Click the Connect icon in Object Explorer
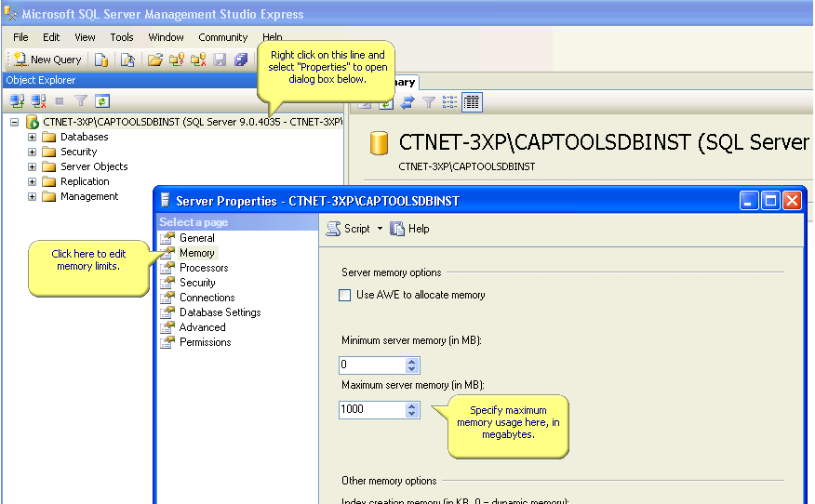The height and width of the screenshot is (504, 815). [x=17, y=100]
